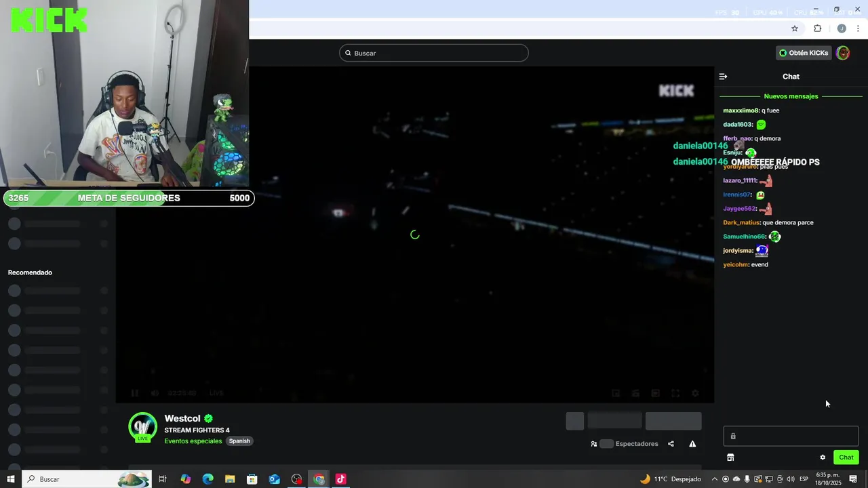Click the green Chat send button
The width and height of the screenshot is (868, 488).
coord(846,457)
